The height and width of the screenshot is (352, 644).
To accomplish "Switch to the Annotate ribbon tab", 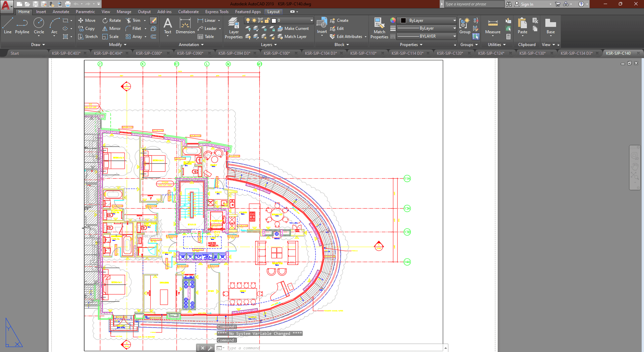I will (61, 12).
